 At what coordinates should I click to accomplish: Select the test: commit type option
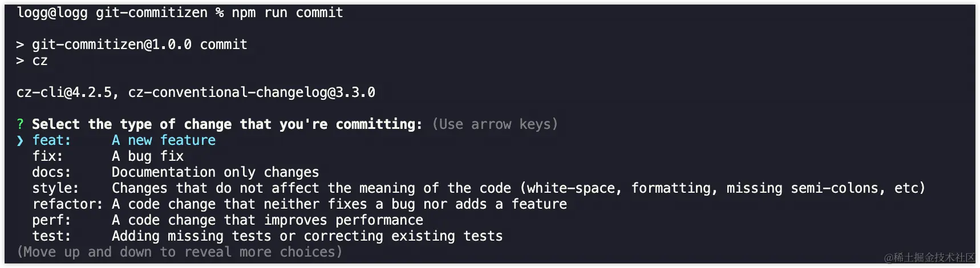click(51, 236)
